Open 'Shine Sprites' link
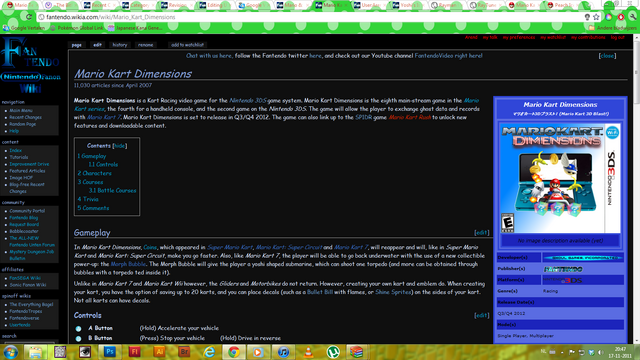This screenshot has width=640, height=360. coord(393,292)
